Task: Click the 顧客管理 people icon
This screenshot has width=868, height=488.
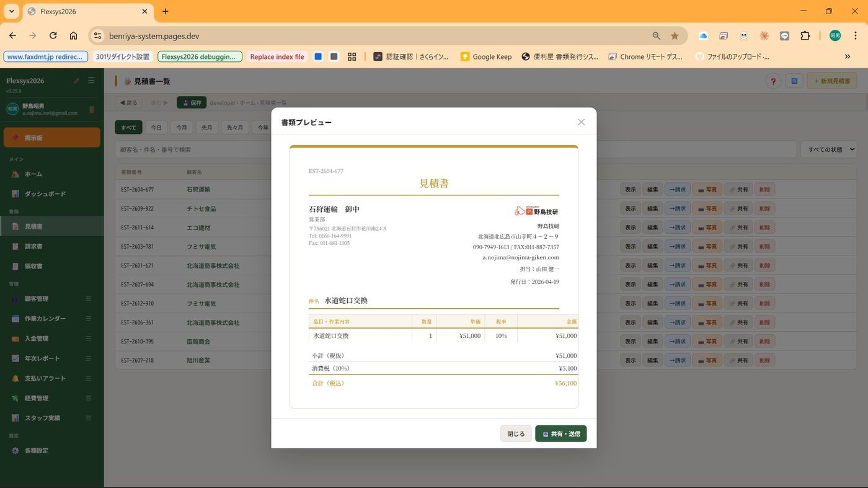Action: coord(15,299)
